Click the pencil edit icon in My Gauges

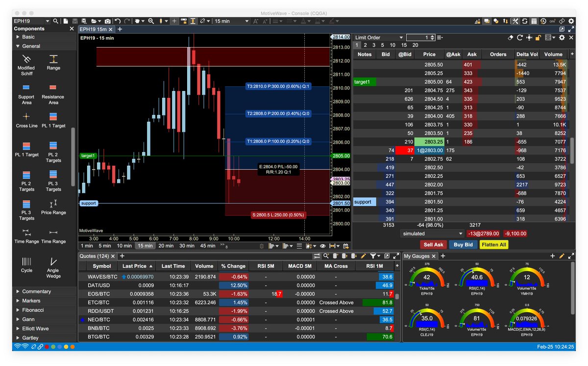(562, 256)
